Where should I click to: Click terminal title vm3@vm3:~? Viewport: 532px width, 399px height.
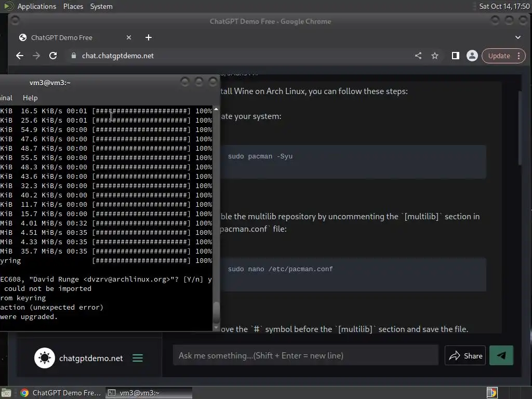50,83
